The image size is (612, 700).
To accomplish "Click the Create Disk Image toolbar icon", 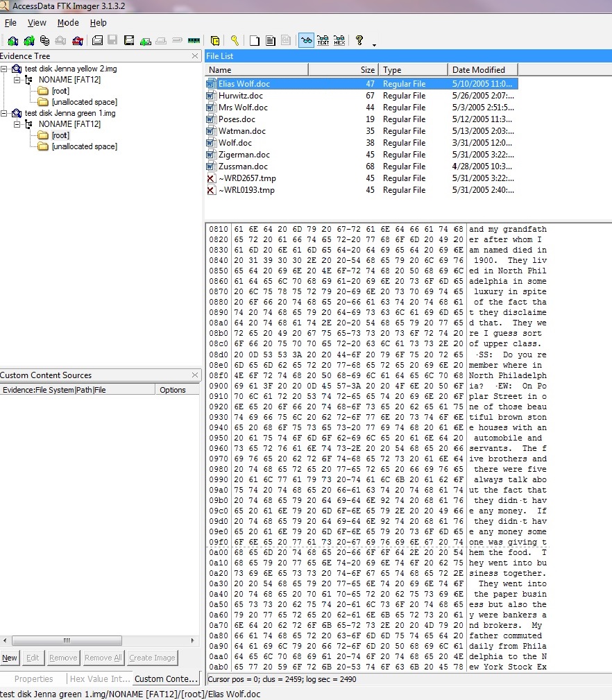I will tap(98, 40).
